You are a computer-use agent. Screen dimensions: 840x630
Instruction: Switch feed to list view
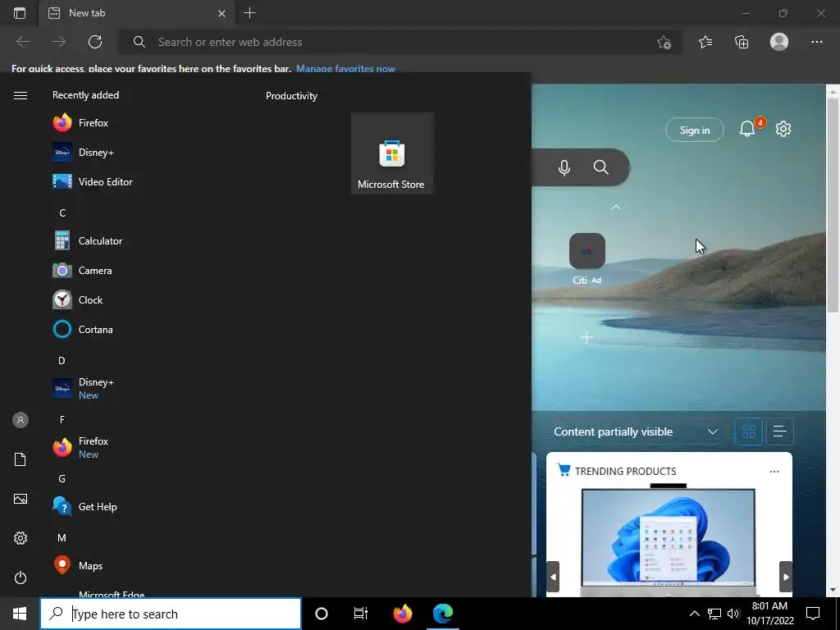point(780,431)
